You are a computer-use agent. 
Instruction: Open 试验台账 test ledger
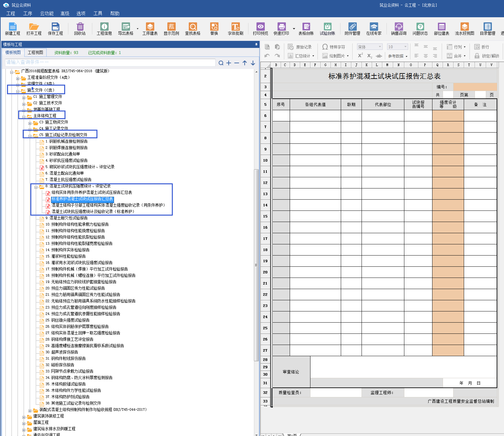pyautogui.click(x=327, y=29)
